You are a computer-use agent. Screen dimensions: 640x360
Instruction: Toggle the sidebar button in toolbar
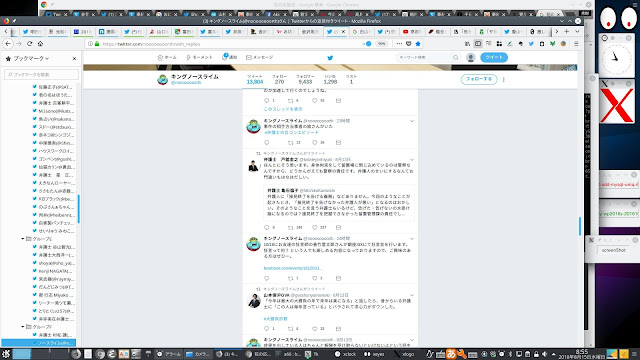(x=478, y=44)
